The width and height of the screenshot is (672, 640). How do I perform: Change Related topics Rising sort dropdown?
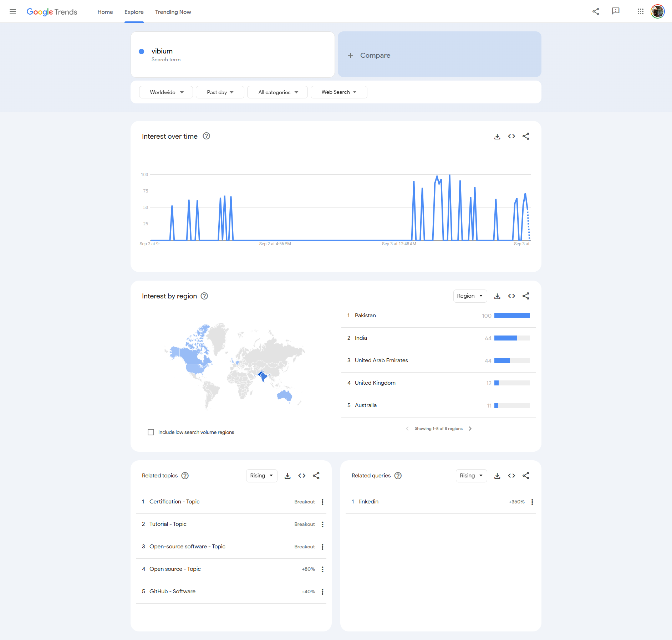pos(261,476)
